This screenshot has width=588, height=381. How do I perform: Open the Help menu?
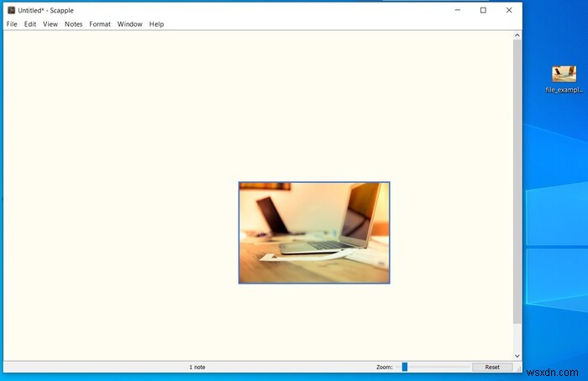(156, 24)
